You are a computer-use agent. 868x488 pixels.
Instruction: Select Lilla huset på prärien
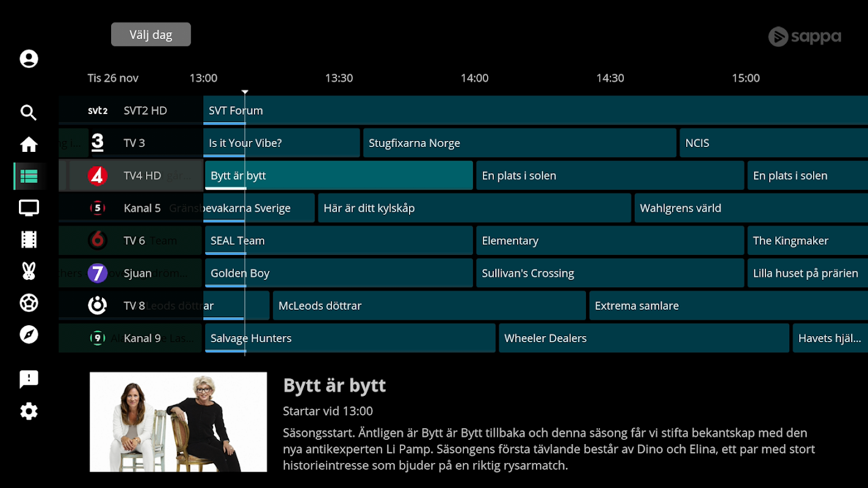tap(808, 273)
